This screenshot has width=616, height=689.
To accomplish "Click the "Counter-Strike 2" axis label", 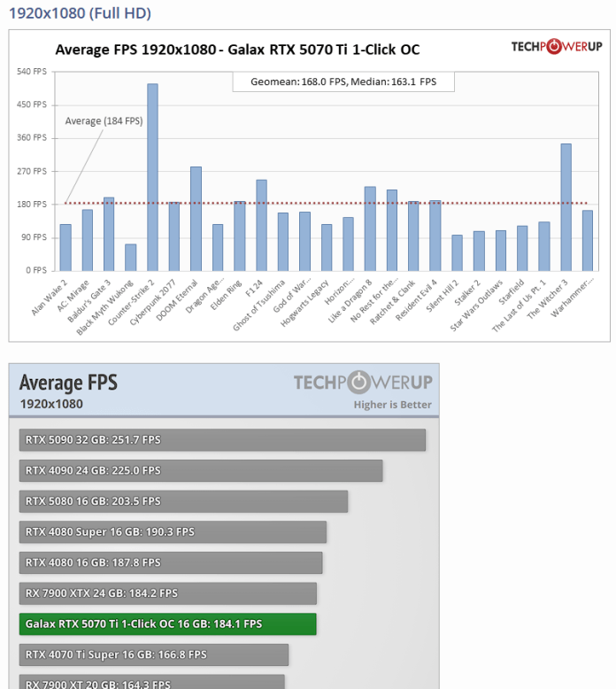I will [131, 302].
